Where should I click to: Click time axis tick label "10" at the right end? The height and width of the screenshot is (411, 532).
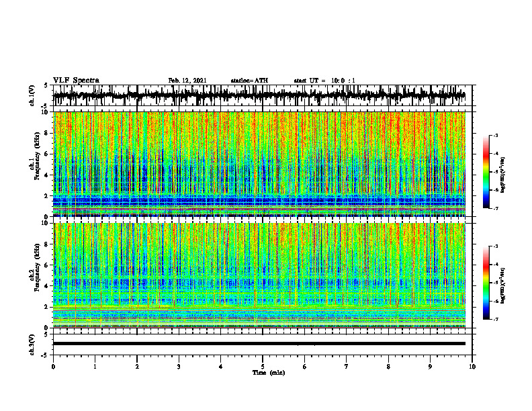(472, 367)
